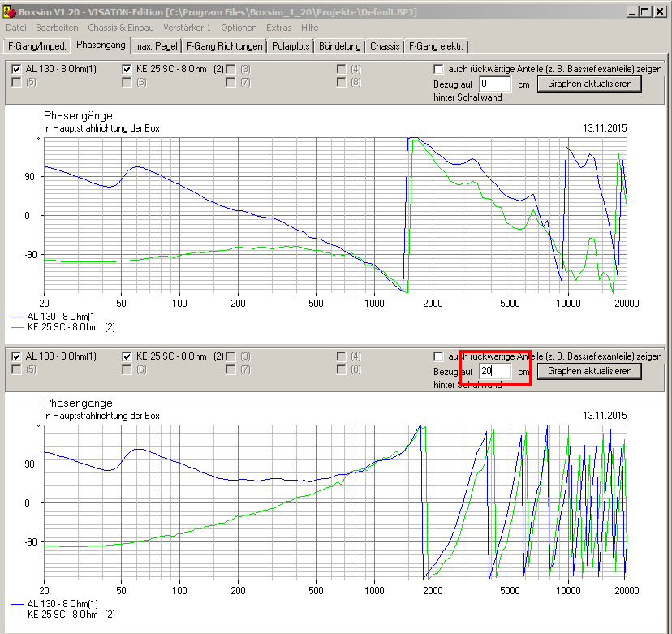Open the Hilfe menu

(x=309, y=28)
